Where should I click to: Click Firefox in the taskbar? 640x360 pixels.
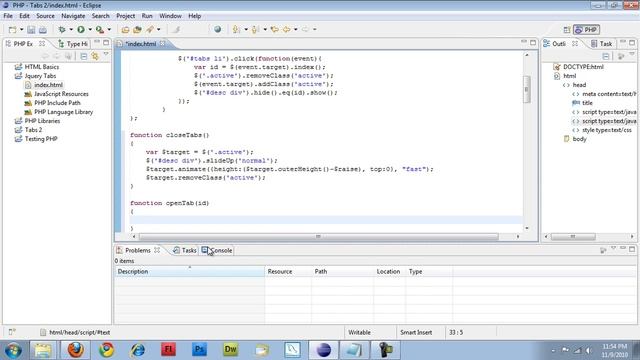(x=76, y=350)
